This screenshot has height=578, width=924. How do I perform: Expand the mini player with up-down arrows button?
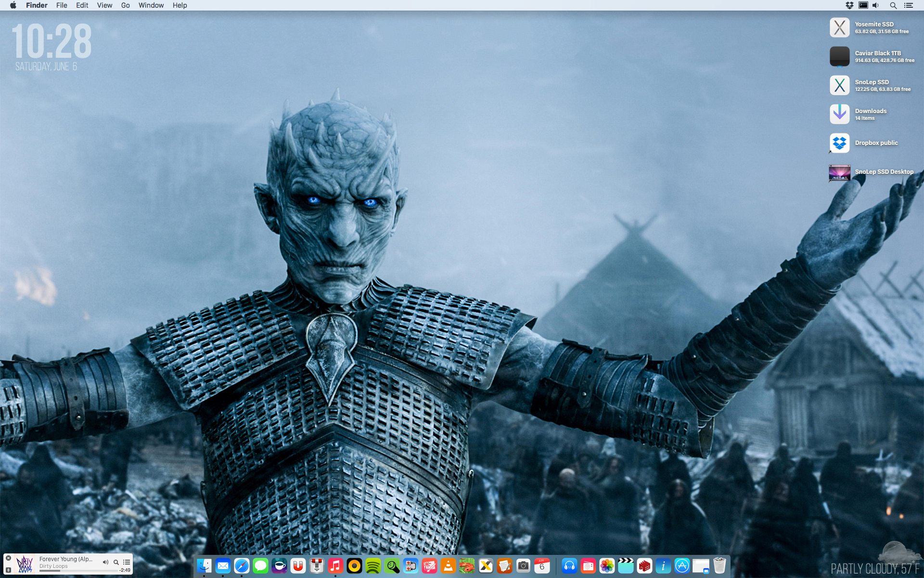point(8,570)
